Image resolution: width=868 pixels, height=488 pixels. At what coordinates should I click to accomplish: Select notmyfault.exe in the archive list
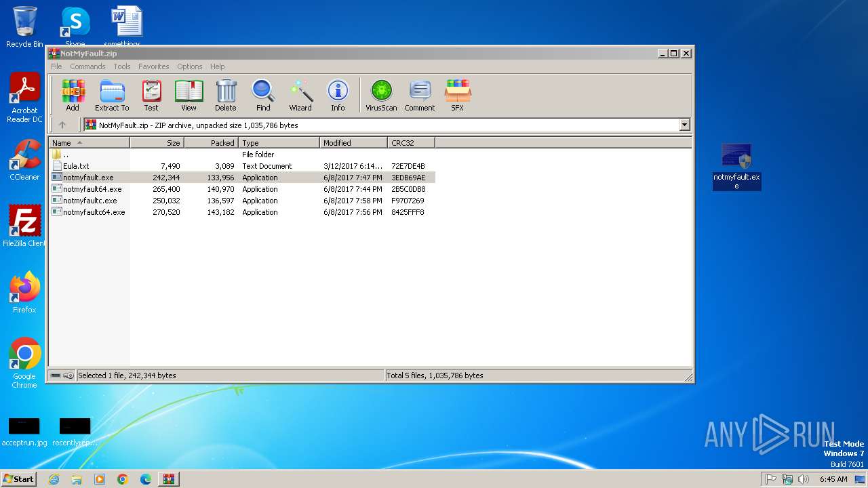click(x=241, y=178)
